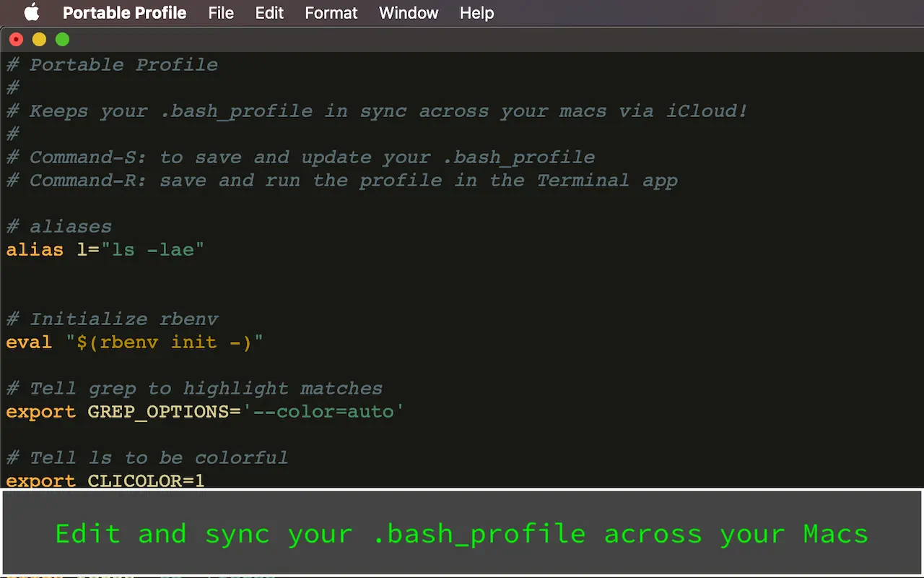The height and width of the screenshot is (578, 924).
Task: Click the CLICOLOR export line
Action: (105, 480)
